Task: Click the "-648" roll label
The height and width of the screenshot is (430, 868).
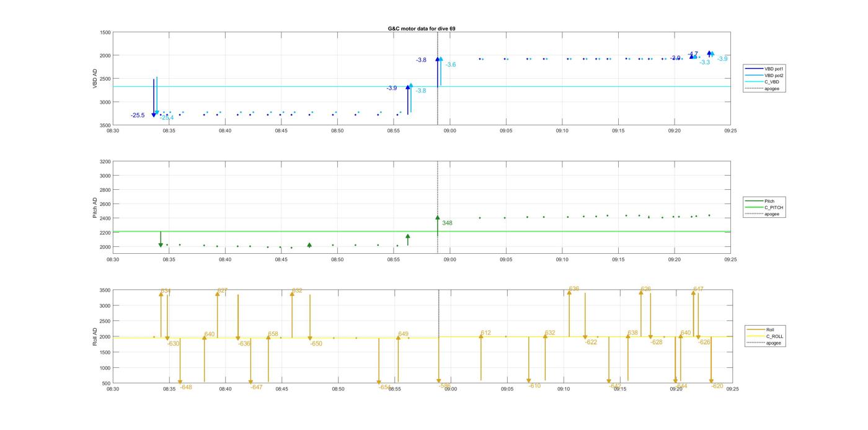Action: (186, 387)
